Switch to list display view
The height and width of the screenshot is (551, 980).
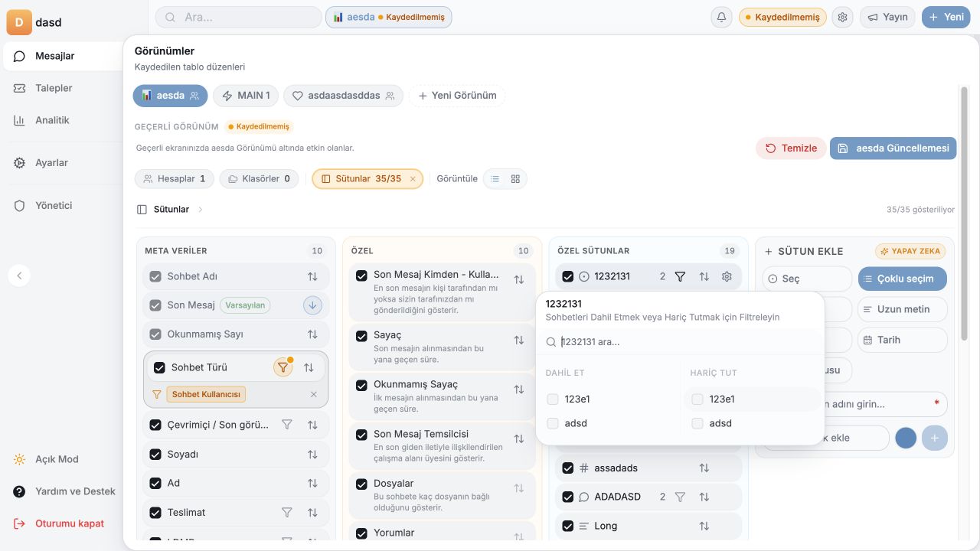click(495, 179)
